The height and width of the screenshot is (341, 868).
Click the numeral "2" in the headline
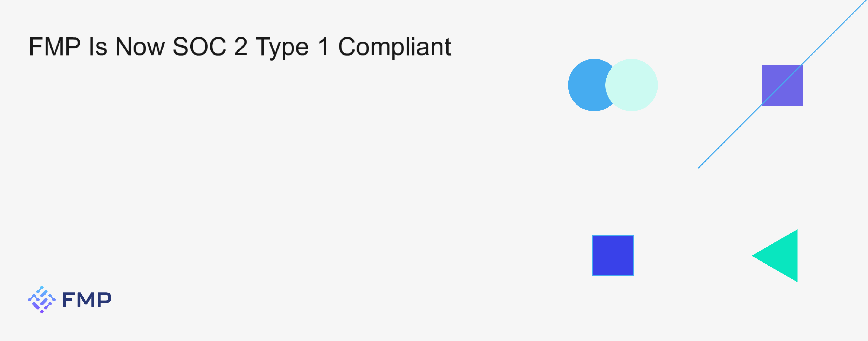(x=241, y=46)
